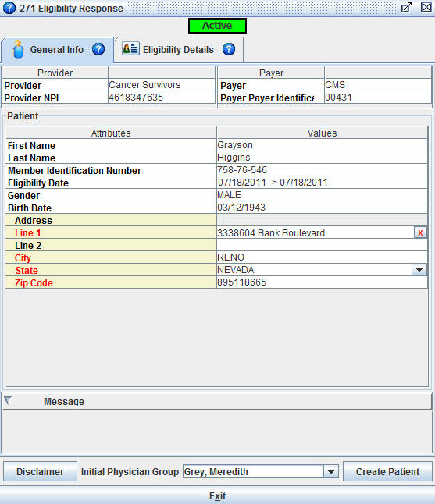The height and width of the screenshot is (504, 435).
Task: Close the 271 Eligibility Response window
Action: coord(426,7)
